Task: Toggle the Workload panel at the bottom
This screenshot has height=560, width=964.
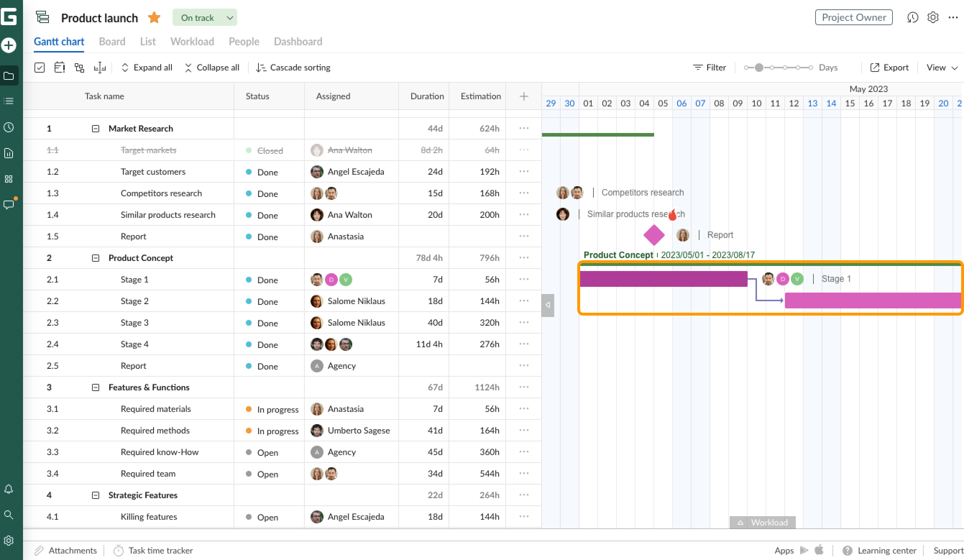Action: click(x=762, y=522)
